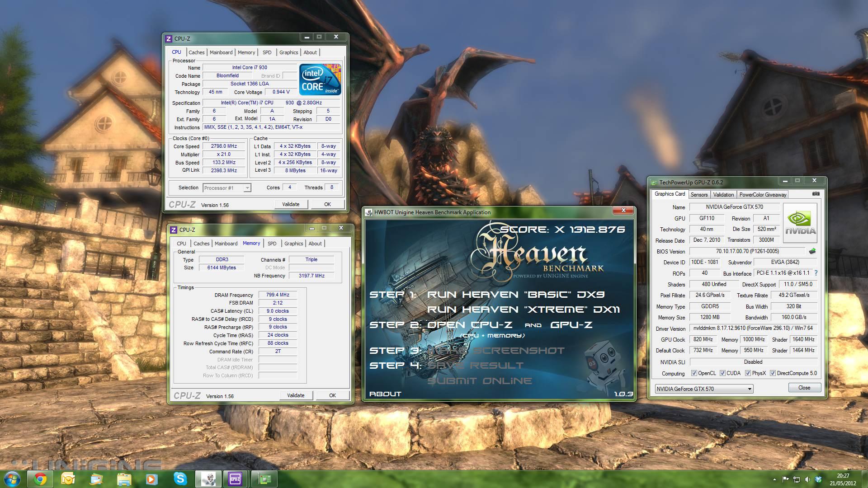Toggle the OpenCL checkbox
This screenshot has height=488, width=868.
tap(694, 373)
